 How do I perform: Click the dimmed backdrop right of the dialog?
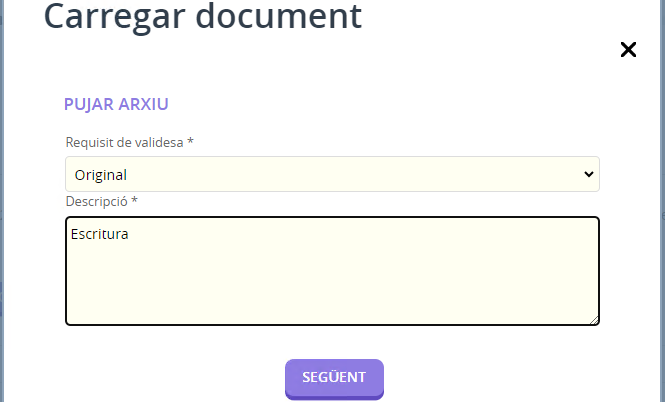pos(663,201)
